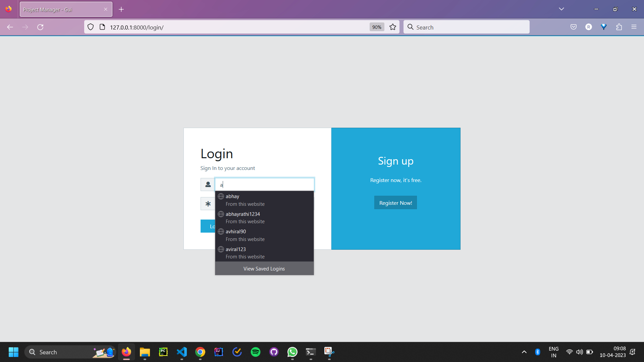This screenshot has width=644, height=362.
Task: Open the browser extensions icon
Action: click(619, 27)
